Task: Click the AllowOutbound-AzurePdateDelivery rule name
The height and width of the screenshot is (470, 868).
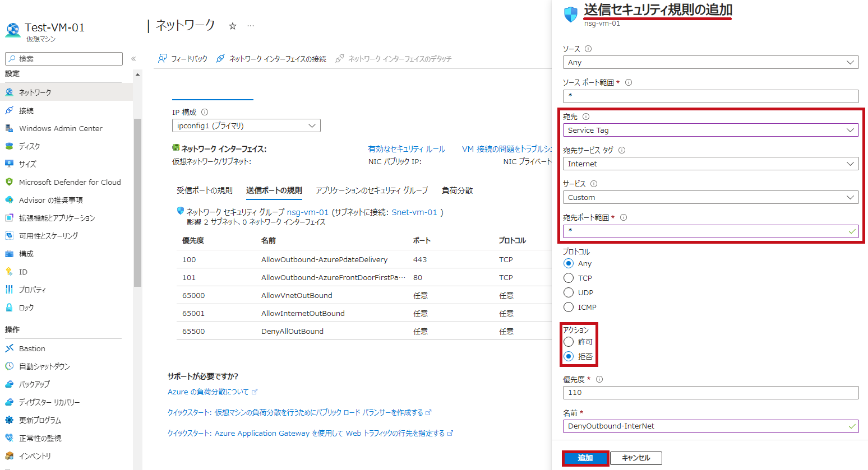Action: point(324,259)
